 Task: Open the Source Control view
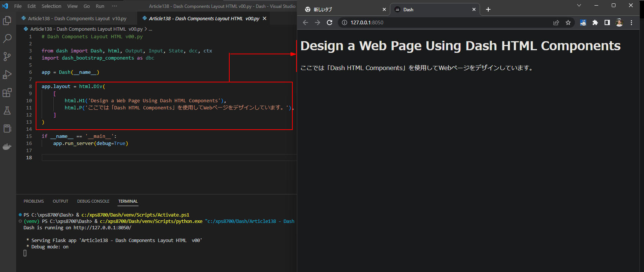7,57
